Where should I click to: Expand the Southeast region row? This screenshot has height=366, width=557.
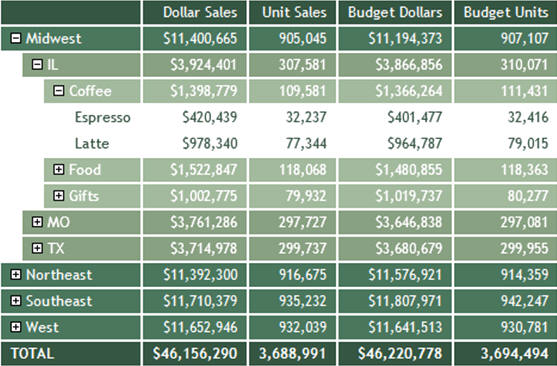coord(16,301)
